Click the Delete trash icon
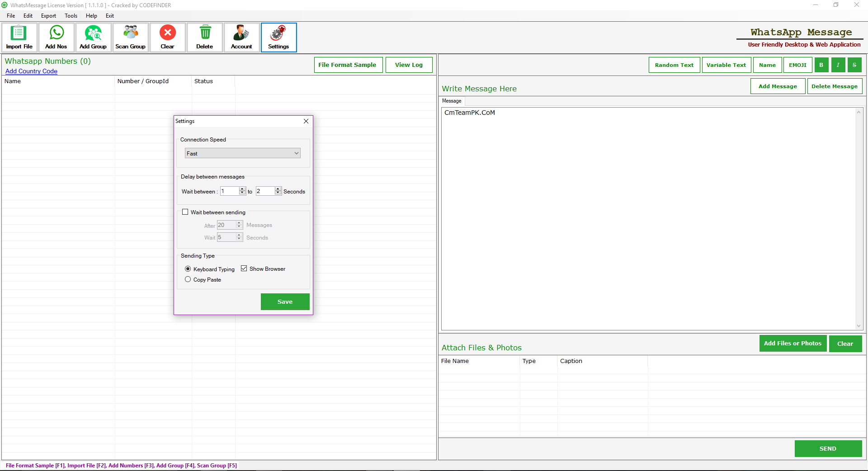This screenshot has width=868, height=471. [204, 38]
